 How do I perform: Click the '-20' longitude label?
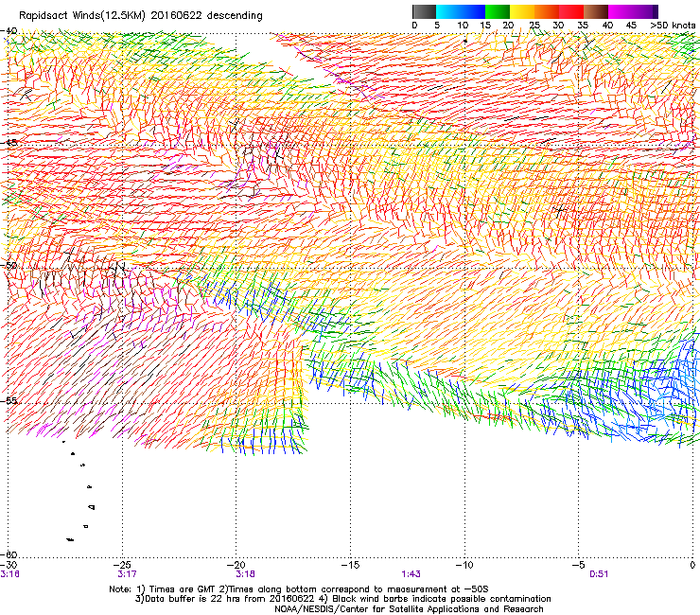click(236, 565)
